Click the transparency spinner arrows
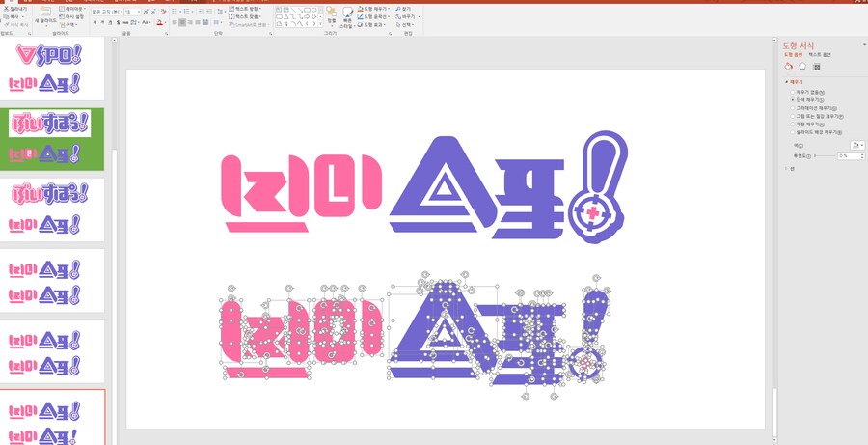 tap(862, 156)
